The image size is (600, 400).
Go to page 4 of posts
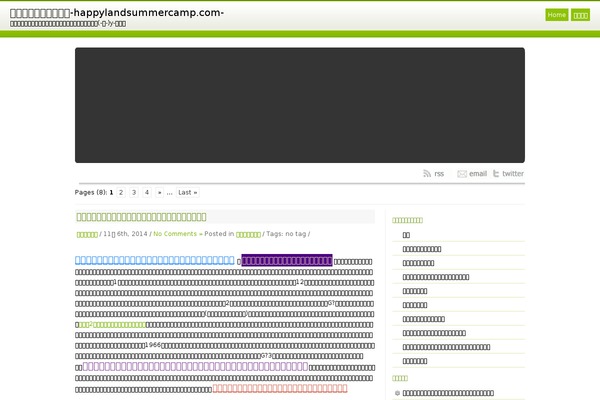(x=147, y=193)
